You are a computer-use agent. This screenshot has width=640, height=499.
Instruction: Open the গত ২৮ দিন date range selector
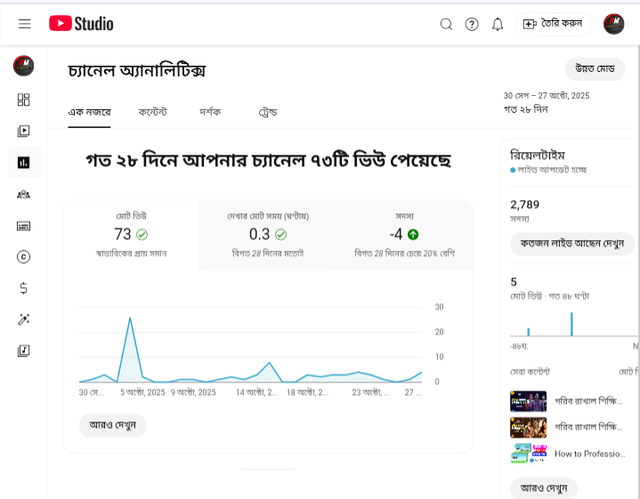(x=546, y=102)
